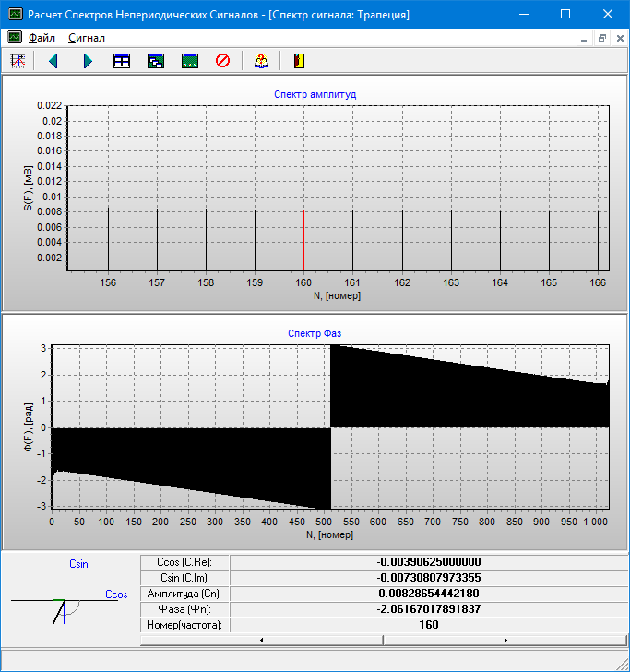The width and height of the screenshot is (630, 672).
Task: Open the Сигнал menu
Action: point(87,38)
